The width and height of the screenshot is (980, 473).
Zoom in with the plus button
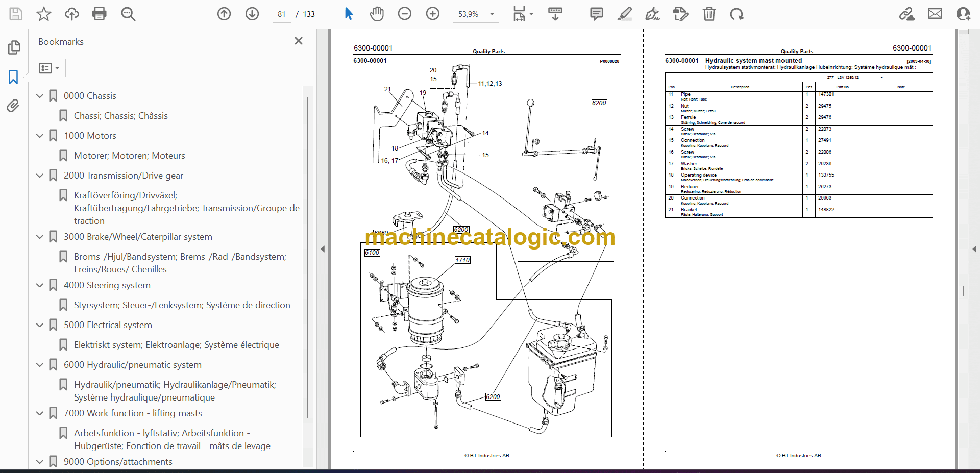(x=433, y=14)
